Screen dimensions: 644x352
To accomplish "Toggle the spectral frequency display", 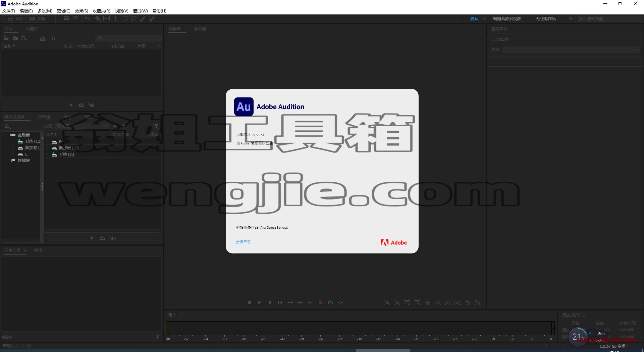I will 67,19.
